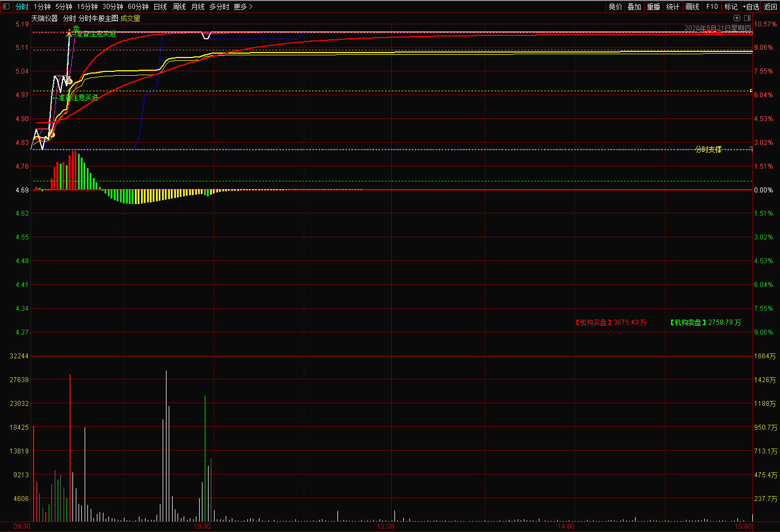Click the 叠加 overlay button
The image size is (780, 532).
[x=634, y=7]
